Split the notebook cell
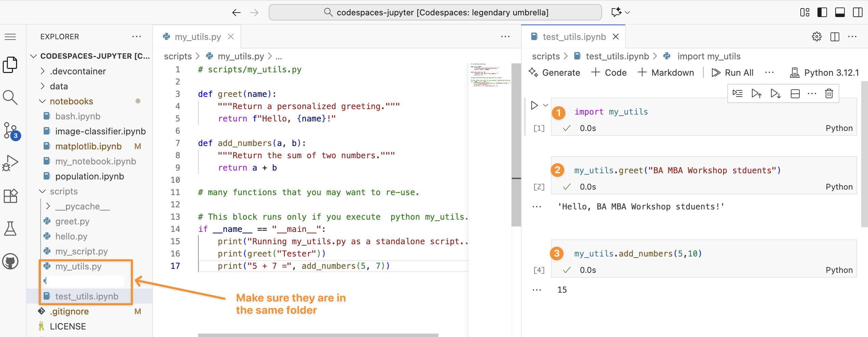868x337 pixels. click(795, 93)
